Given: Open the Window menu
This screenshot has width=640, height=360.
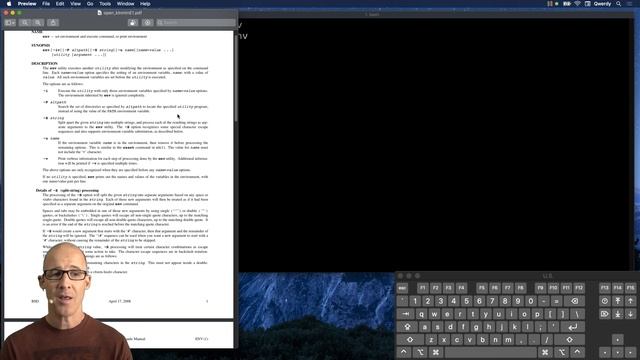Looking at the screenshot, I should click(125, 4).
